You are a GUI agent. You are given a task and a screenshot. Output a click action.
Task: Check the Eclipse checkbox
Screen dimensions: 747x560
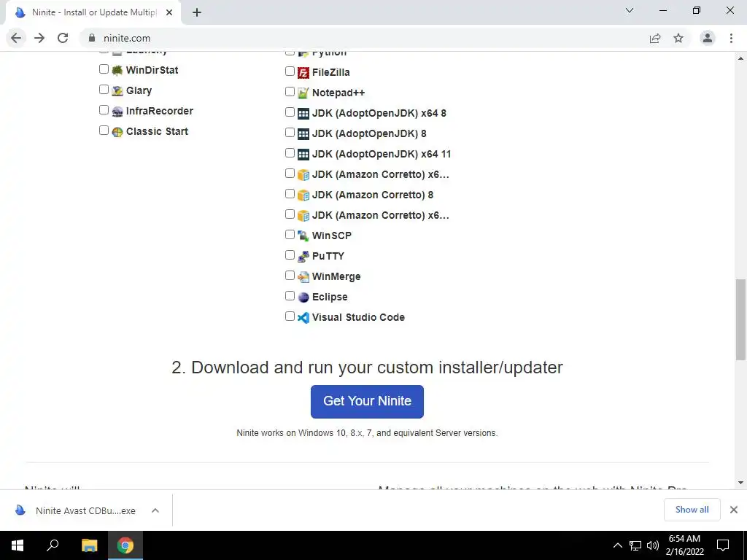(x=290, y=296)
